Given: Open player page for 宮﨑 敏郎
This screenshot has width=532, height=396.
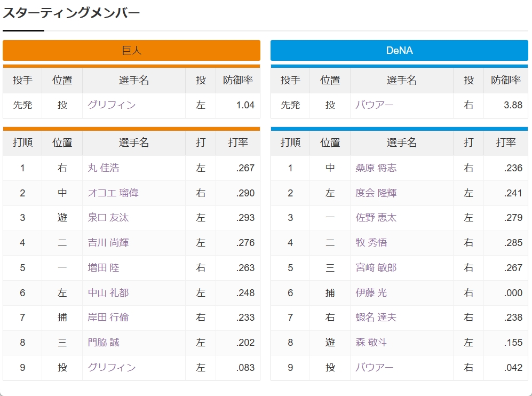Looking at the screenshot, I should (x=376, y=268).
